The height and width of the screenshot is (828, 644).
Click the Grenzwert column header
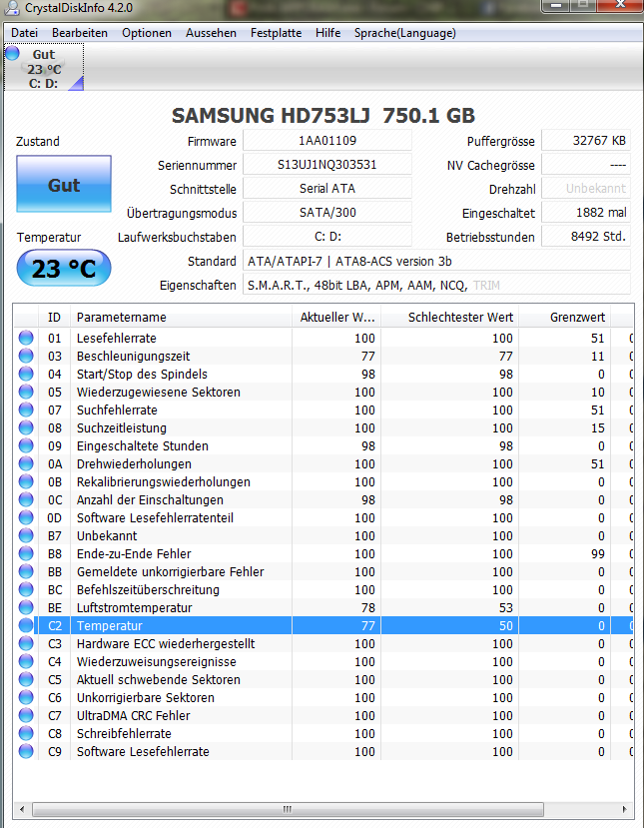[x=565, y=318]
